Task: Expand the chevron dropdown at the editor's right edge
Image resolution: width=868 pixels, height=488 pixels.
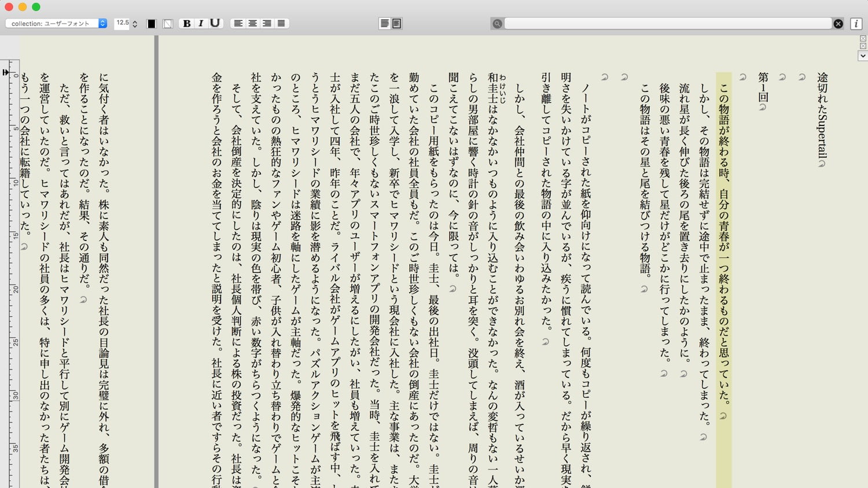Action: pos(863,56)
